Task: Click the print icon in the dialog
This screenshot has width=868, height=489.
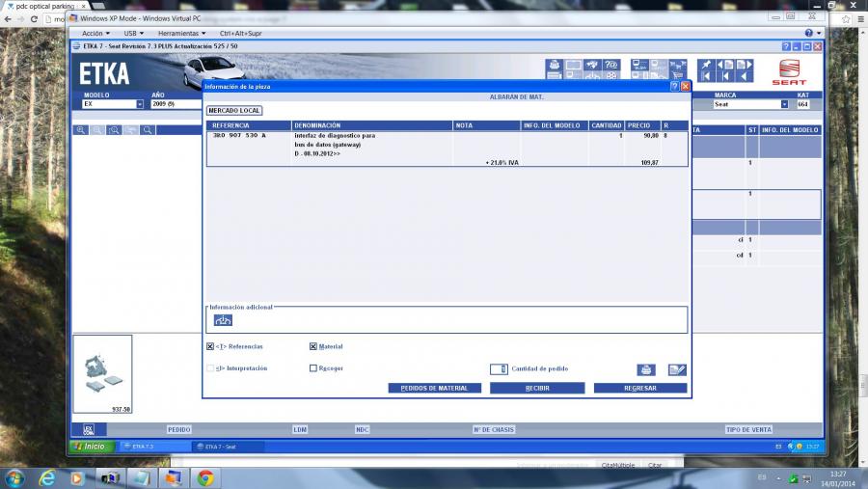Action: pos(645,369)
